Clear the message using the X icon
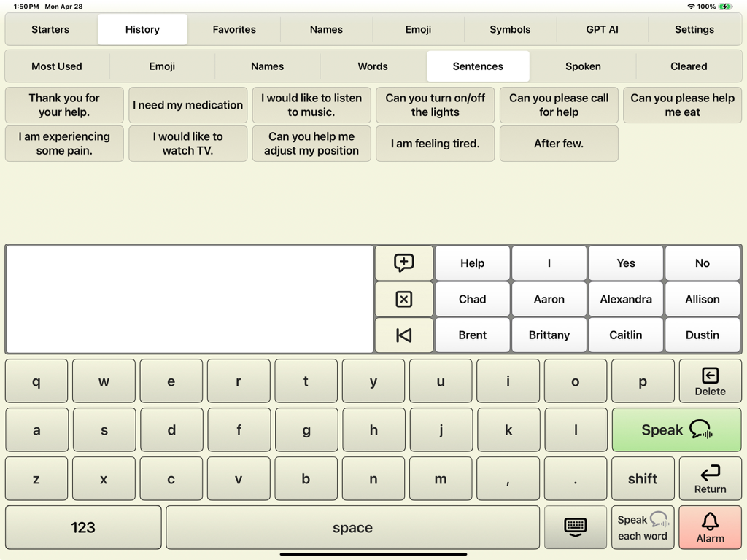Screen dimensions: 747x560 403,299
